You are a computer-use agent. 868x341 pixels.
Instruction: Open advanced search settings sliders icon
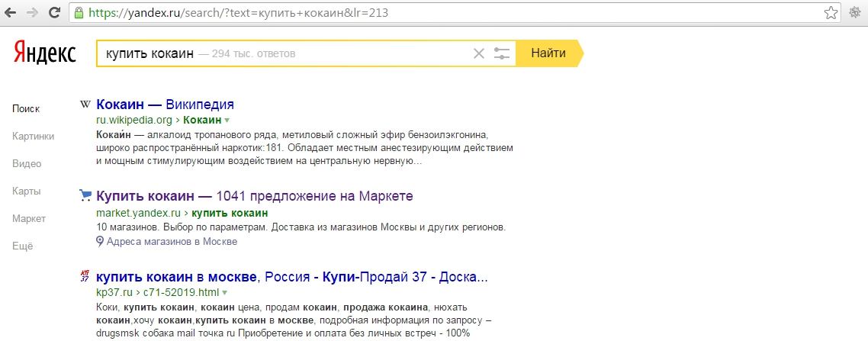point(502,53)
